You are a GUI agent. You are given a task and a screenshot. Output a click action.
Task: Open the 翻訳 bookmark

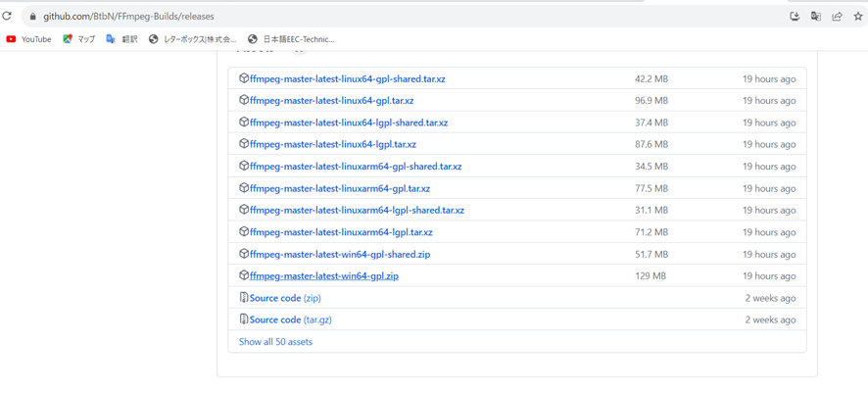tap(121, 39)
